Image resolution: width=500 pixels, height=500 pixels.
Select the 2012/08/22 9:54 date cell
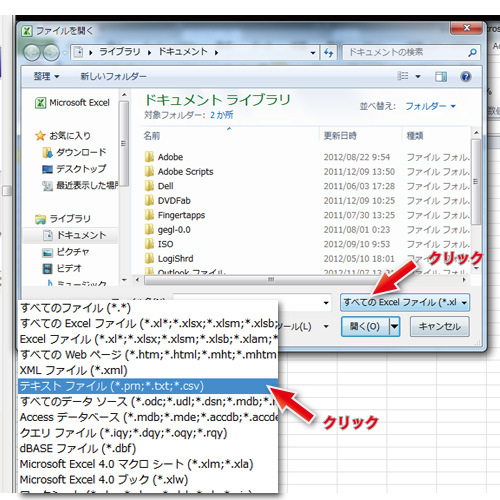click(x=357, y=157)
